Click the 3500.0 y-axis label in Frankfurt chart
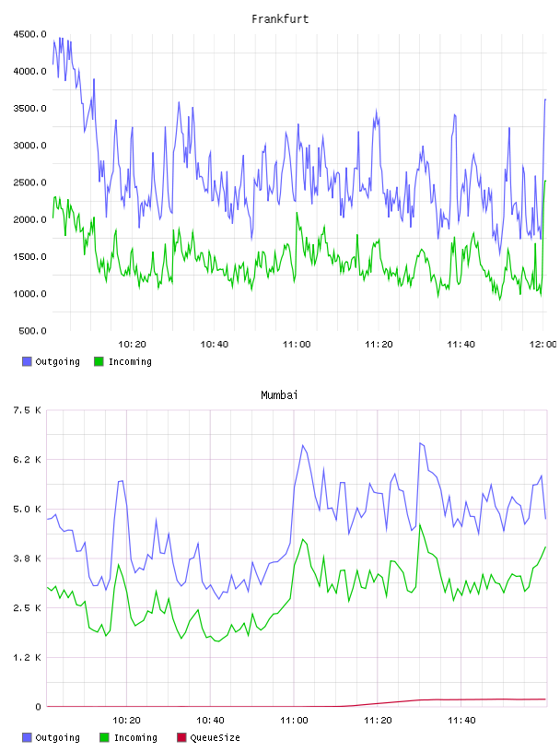Image resolution: width=560 pixels, height=752 pixels. pyautogui.click(x=29, y=109)
